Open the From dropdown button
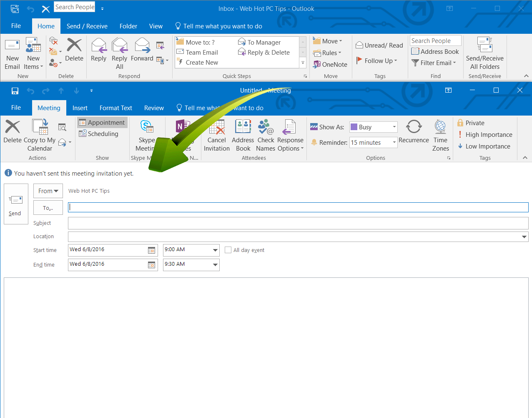532x418 pixels. coord(48,191)
